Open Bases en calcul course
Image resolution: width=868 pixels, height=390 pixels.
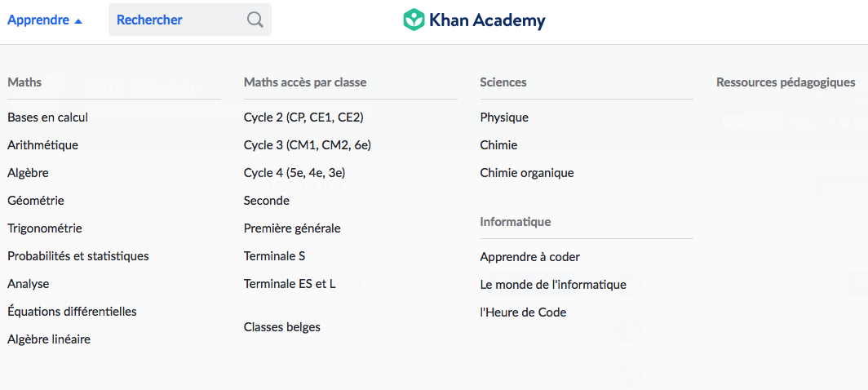pos(47,117)
